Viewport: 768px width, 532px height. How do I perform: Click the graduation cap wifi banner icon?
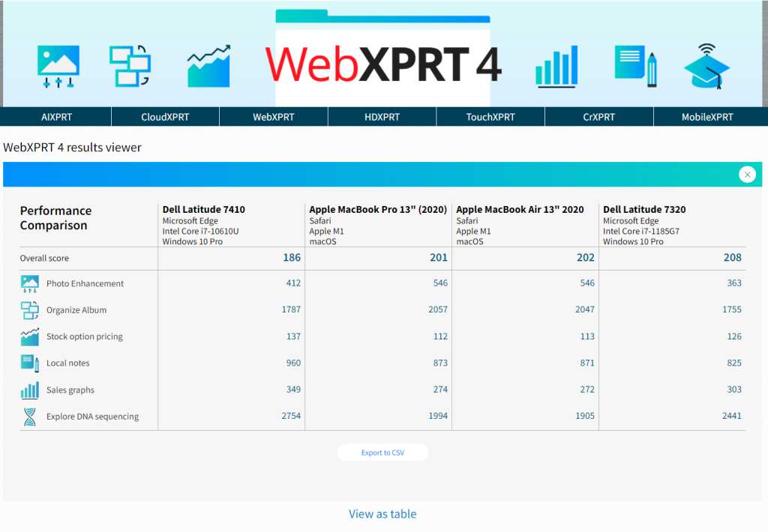click(706, 66)
